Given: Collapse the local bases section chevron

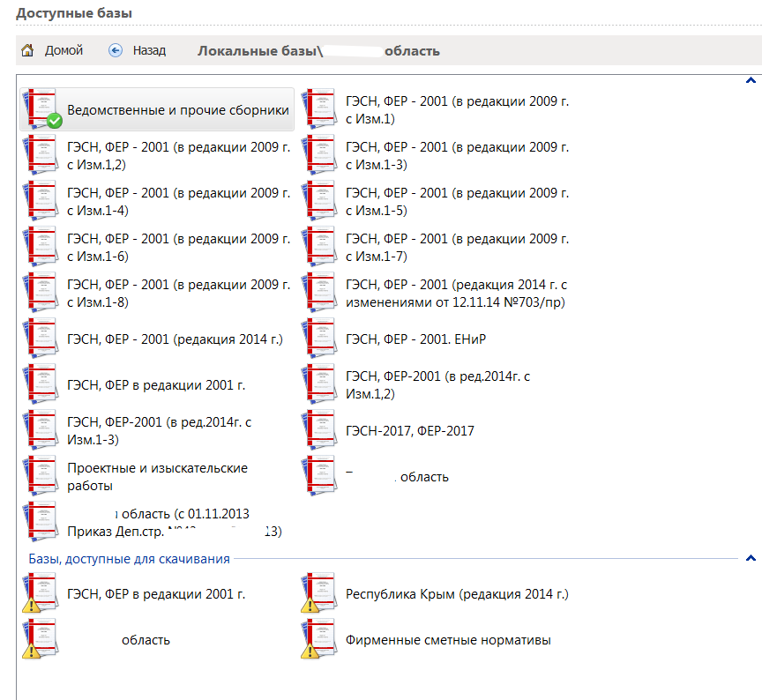Looking at the screenshot, I should pos(751,80).
